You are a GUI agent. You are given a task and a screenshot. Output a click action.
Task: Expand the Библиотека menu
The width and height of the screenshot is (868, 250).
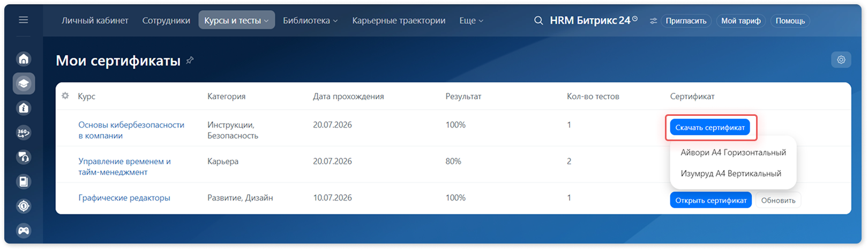click(x=310, y=20)
